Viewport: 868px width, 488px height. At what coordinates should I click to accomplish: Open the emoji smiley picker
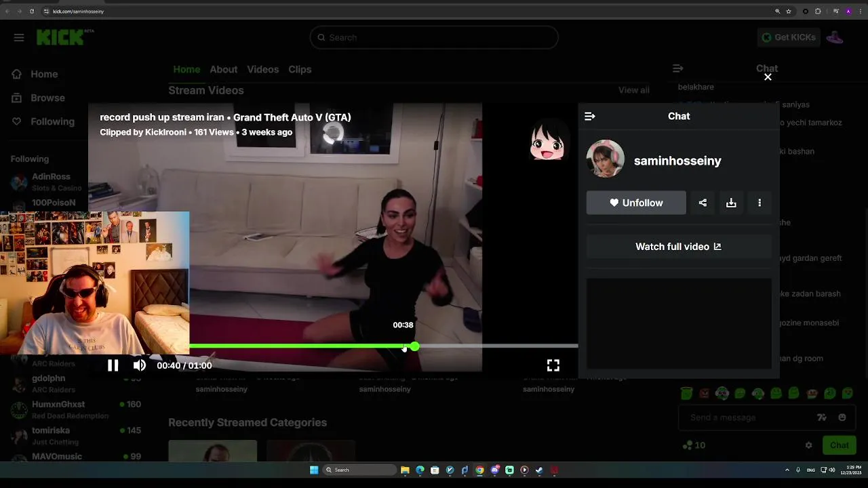842,418
